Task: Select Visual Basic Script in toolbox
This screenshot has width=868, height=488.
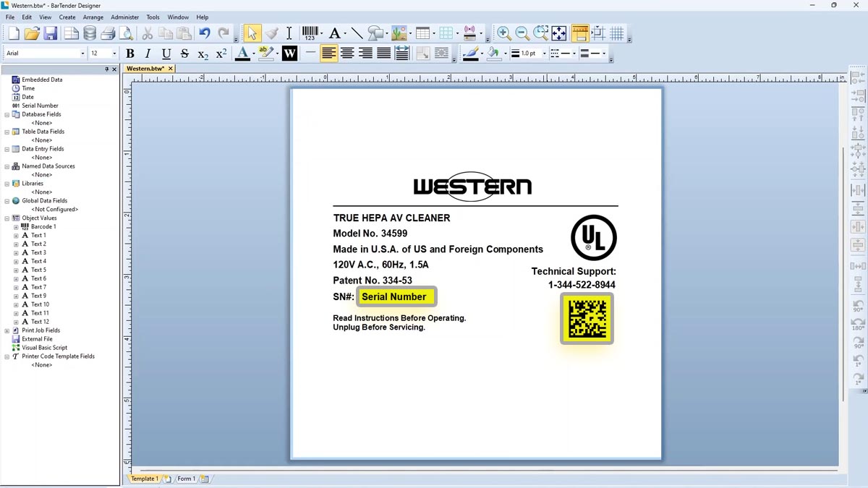Action: click(44, 348)
